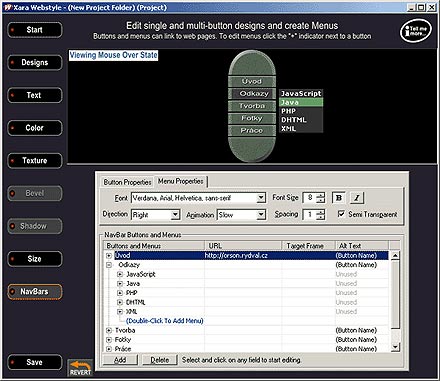The width and height of the screenshot is (440, 381).
Task: Increase Font Size with the up arrow
Action: (x=320, y=195)
